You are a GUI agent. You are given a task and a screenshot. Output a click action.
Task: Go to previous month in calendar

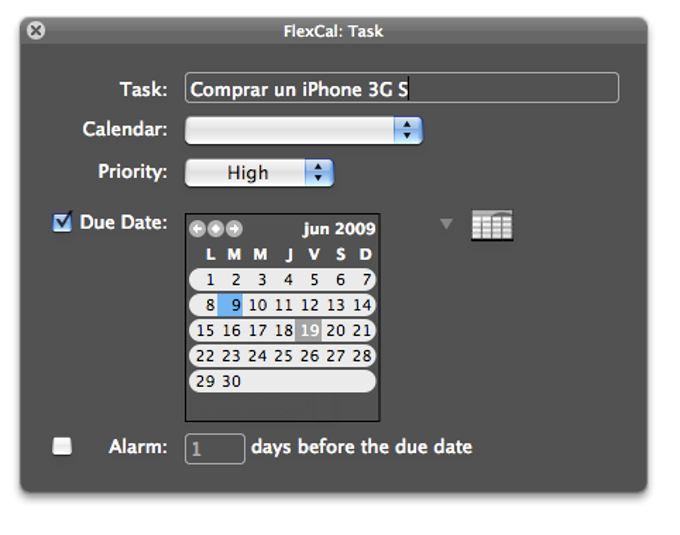pyautogui.click(x=197, y=229)
